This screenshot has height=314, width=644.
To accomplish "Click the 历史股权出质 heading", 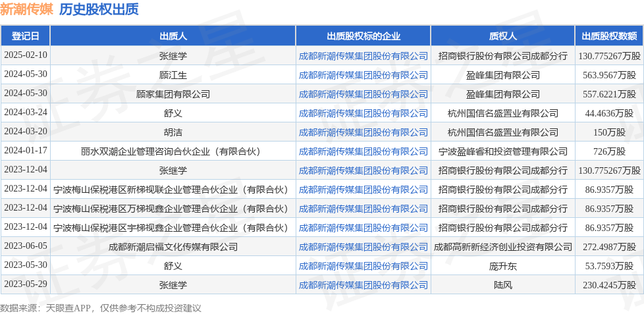I will [x=99, y=9].
